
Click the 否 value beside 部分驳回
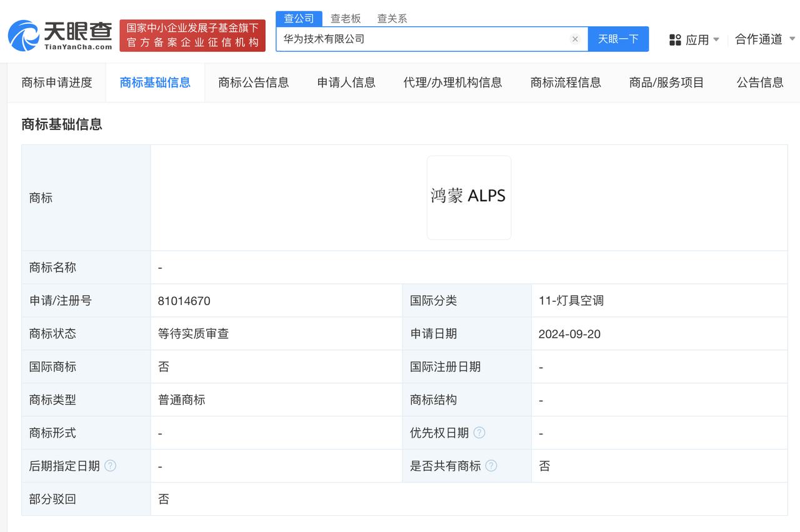pyautogui.click(x=164, y=499)
